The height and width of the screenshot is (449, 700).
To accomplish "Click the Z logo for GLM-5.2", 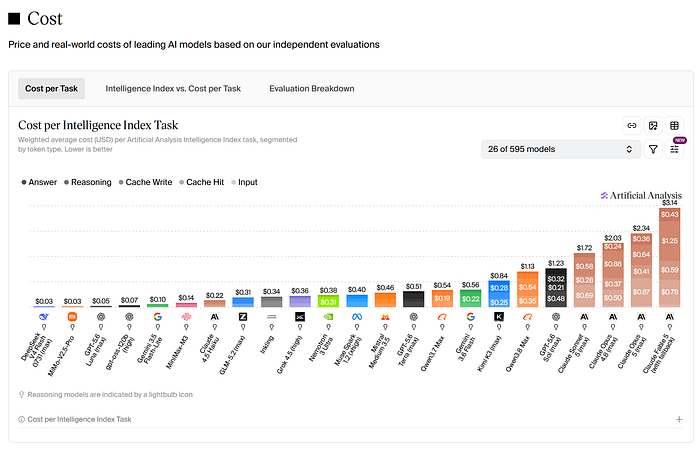I will [243, 317].
